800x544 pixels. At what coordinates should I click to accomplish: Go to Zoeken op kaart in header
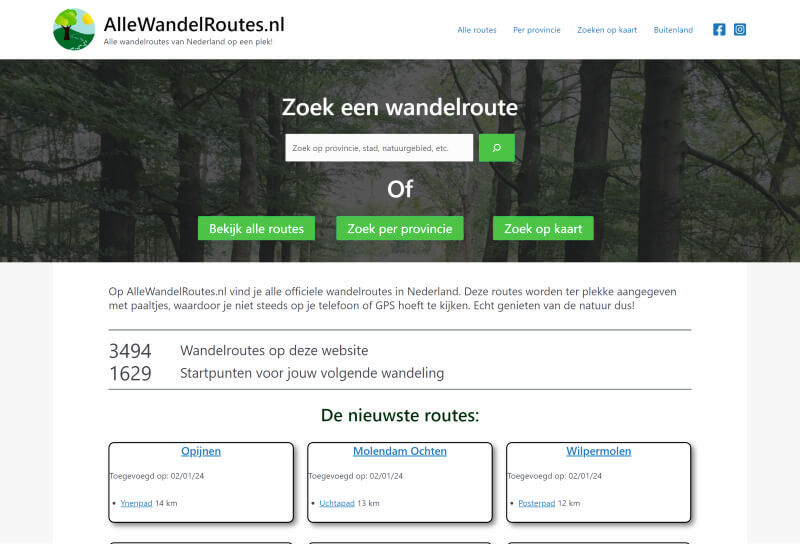607,30
